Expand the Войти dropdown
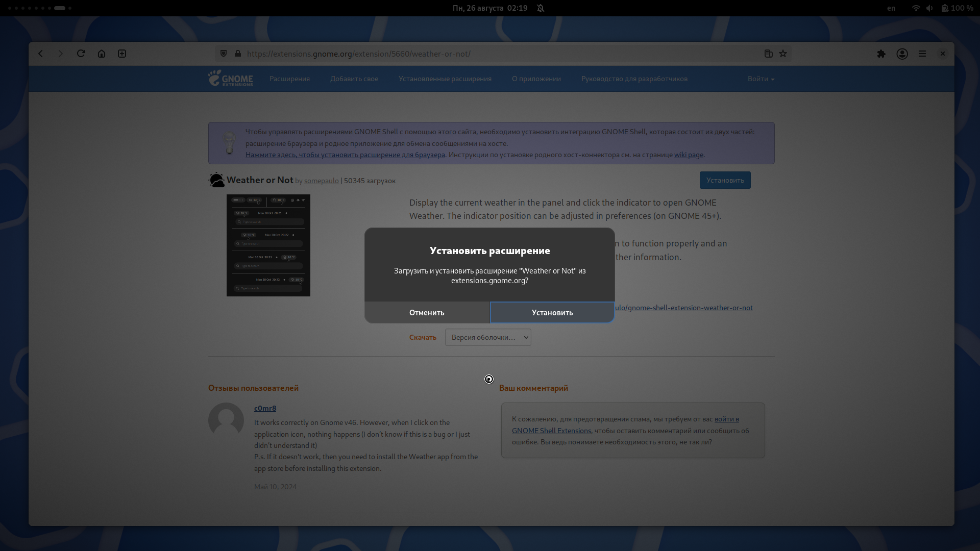This screenshot has height=551, width=980. (x=761, y=79)
